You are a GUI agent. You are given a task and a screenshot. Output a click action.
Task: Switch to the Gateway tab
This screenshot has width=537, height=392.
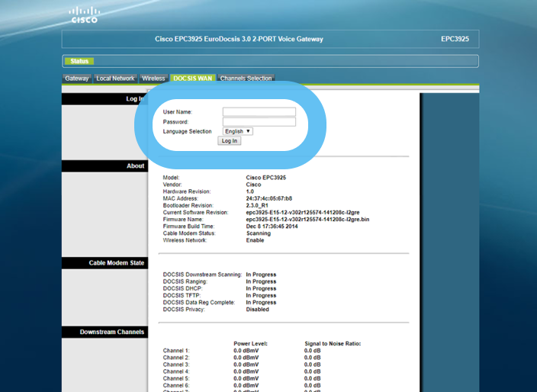coord(77,79)
